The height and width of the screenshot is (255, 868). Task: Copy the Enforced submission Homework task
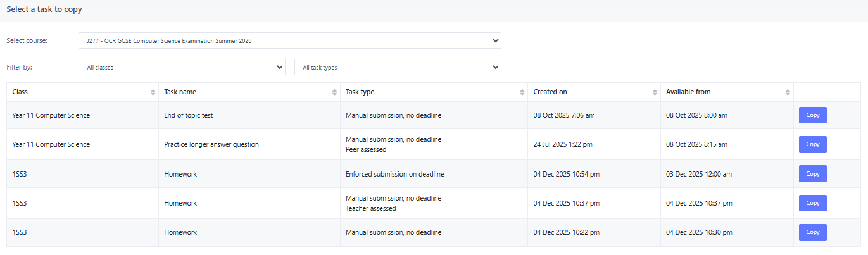812,174
